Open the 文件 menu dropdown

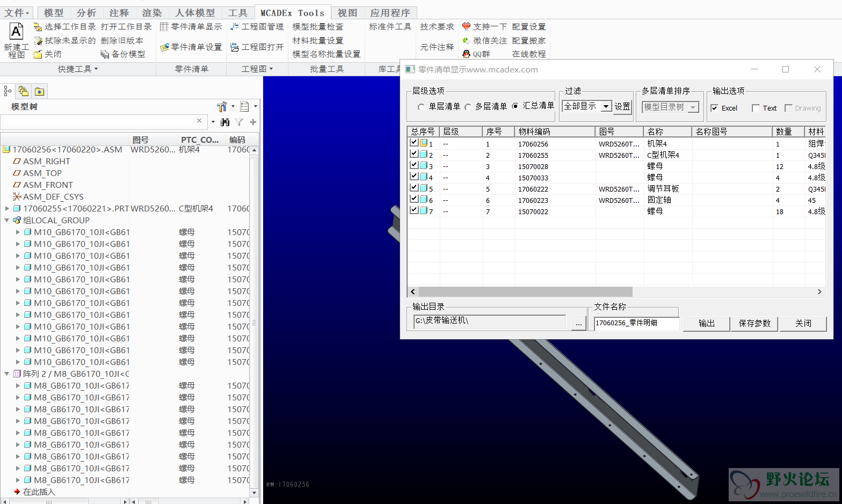pyautogui.click(x=17, y=12)
